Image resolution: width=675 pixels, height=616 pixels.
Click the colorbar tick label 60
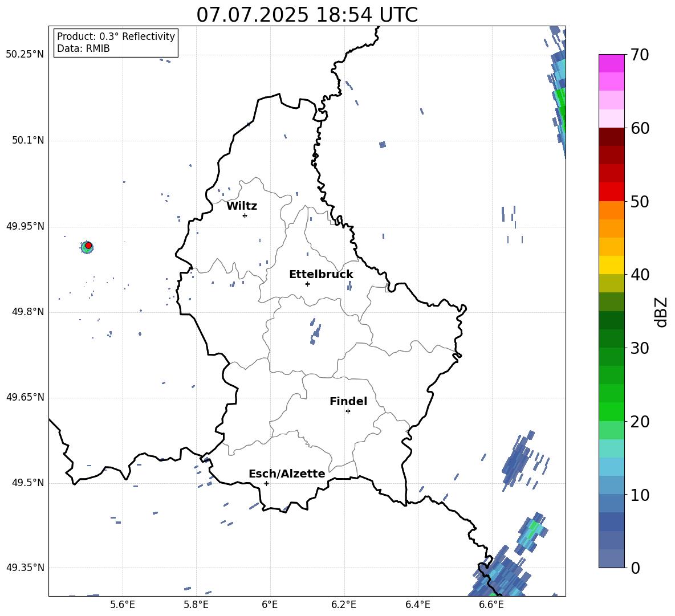pyautogui.click(x=640, y=128)
